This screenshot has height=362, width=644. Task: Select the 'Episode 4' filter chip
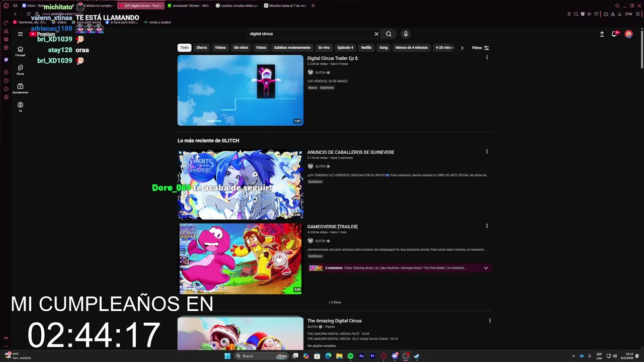(x=345, y=48)
